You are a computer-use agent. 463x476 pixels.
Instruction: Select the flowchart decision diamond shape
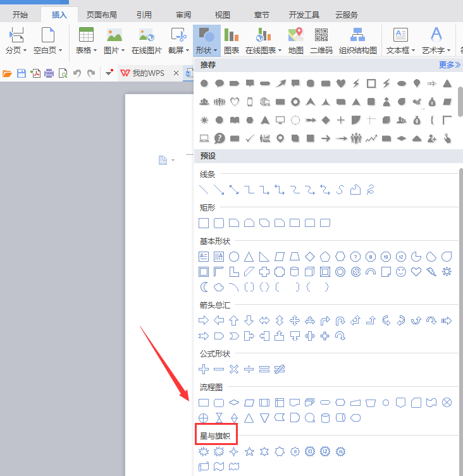pyautogui.click(x=234, y=403)
